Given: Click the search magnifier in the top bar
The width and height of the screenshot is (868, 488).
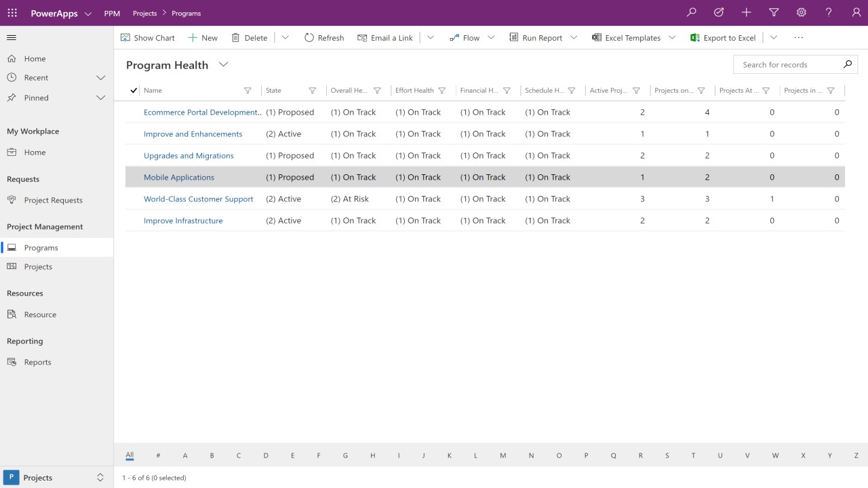Looking at the screenshot, I should click(692, 13).
